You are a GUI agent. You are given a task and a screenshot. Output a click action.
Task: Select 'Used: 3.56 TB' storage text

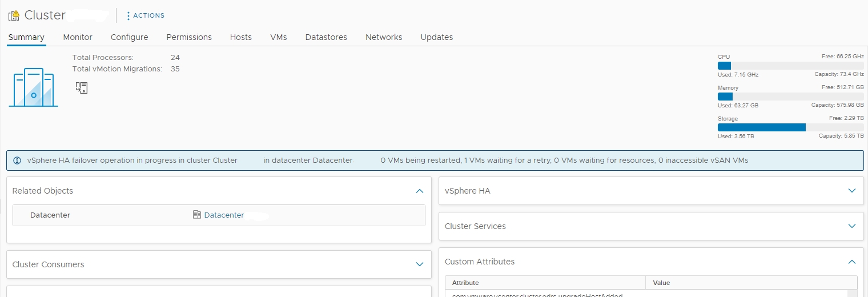[x=736, y=137]
